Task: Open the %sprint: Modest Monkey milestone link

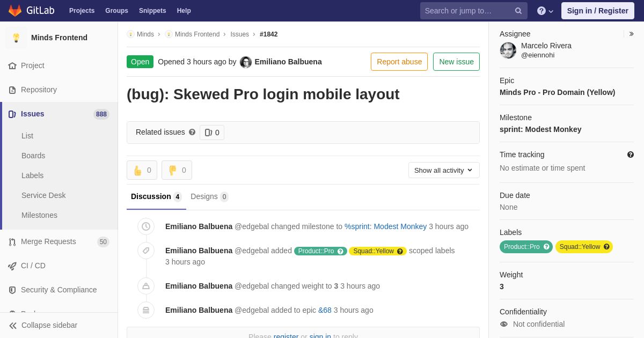Action: click(385, 226)
